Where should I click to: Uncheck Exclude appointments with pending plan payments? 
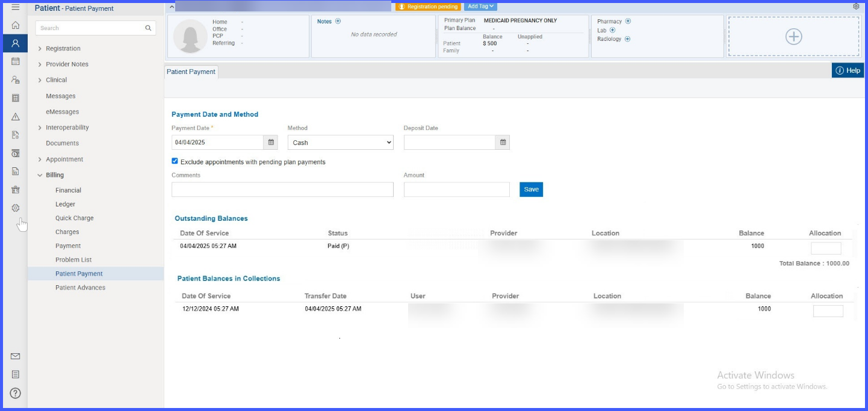point(175,161)
